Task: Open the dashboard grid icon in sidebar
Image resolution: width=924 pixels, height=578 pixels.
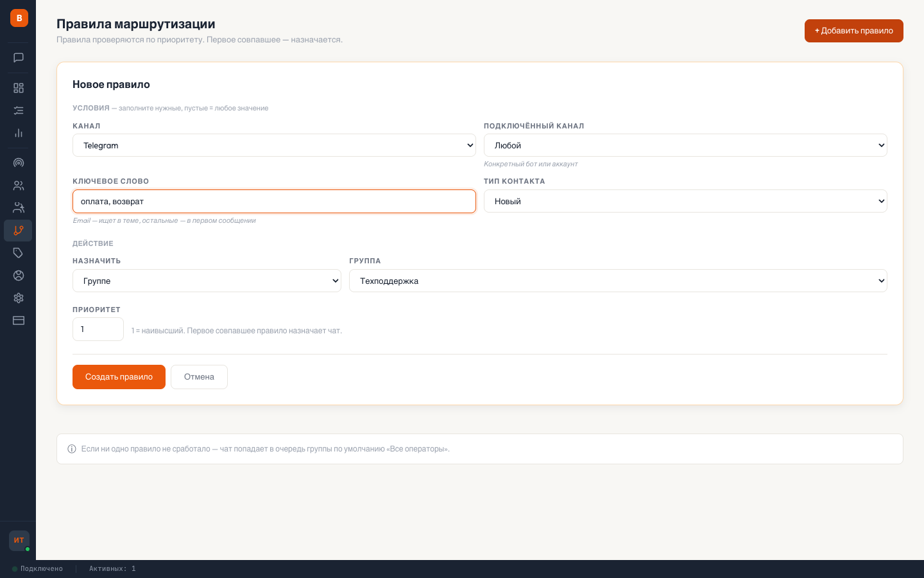Action: point(19,88)
